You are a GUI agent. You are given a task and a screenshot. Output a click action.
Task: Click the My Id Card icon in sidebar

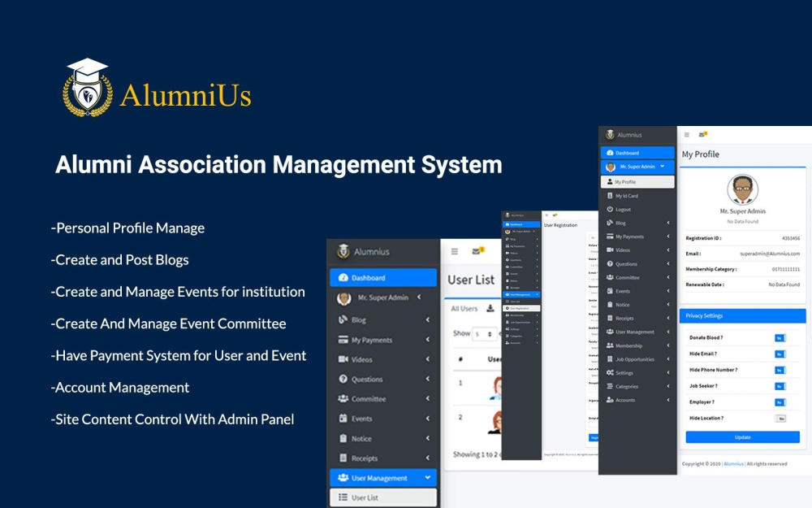(x=610, y=196)
